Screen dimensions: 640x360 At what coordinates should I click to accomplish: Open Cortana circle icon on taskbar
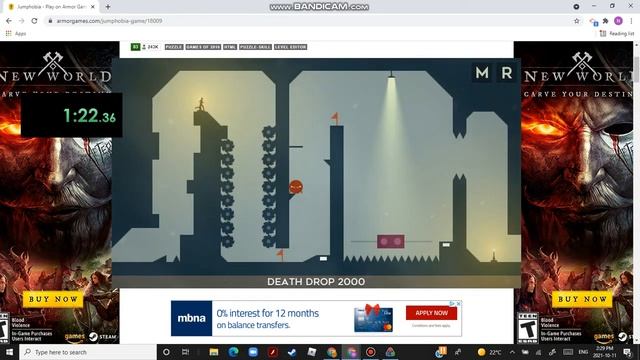(166, 352)
